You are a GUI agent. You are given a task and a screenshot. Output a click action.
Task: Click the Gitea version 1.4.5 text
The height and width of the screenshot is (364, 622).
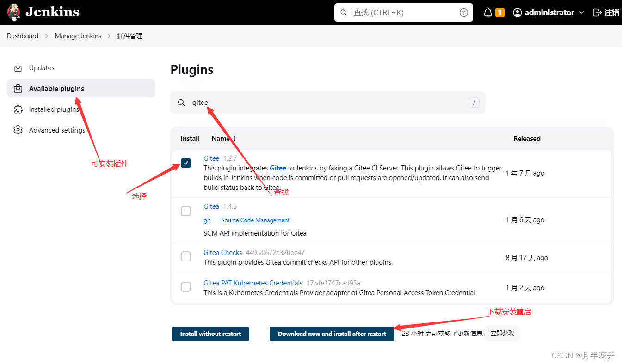pos(230,206)
